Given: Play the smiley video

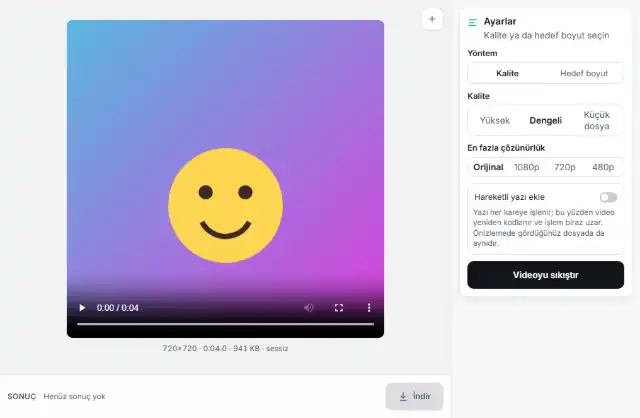Looking at the screenshot, I should [82, 308].
